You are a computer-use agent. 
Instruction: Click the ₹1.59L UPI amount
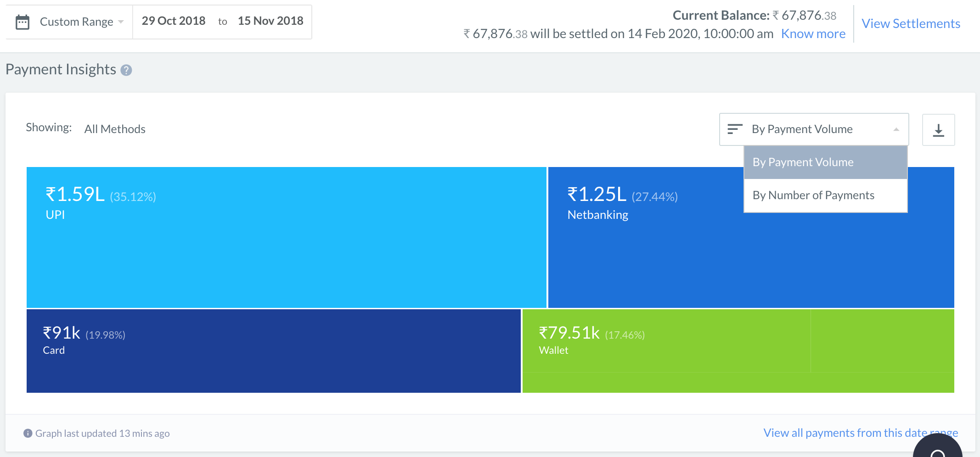tap(75, 195)
